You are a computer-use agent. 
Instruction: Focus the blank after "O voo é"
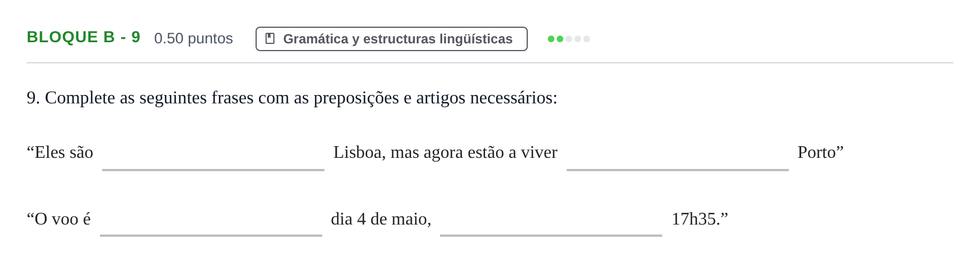(211, 220)
